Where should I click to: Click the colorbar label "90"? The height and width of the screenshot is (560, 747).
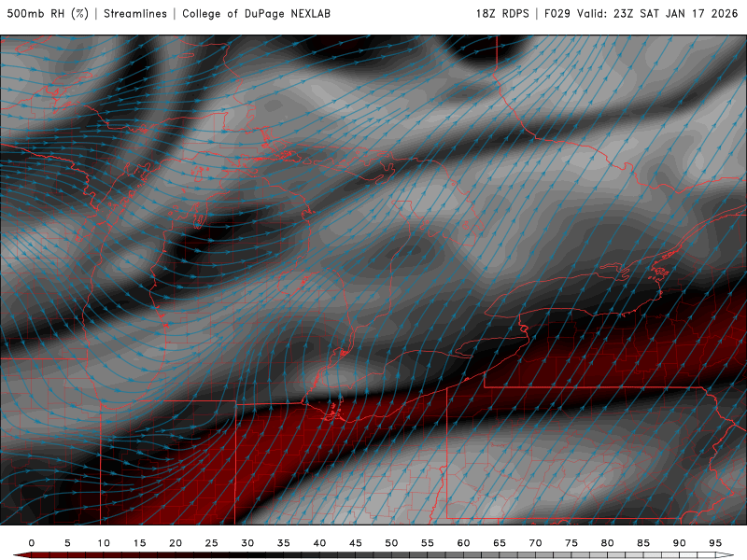click(x=680, y=543)
